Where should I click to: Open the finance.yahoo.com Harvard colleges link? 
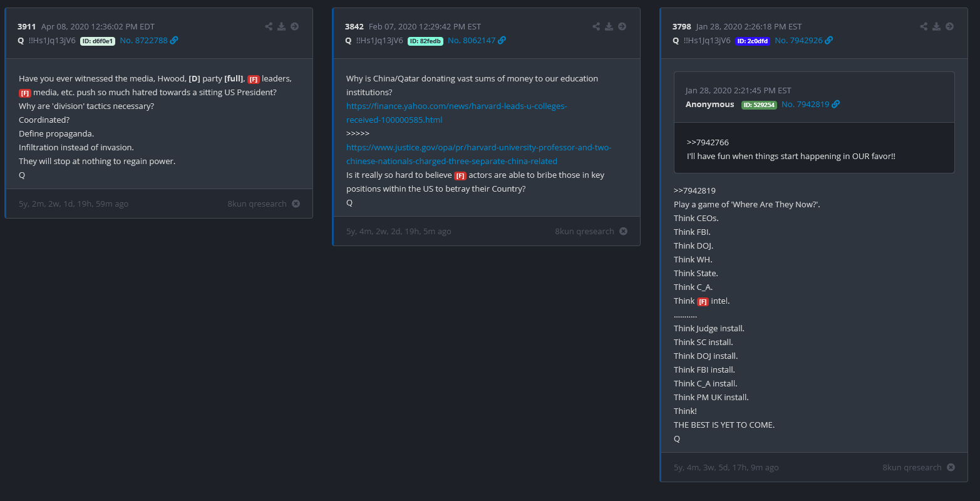456,113
